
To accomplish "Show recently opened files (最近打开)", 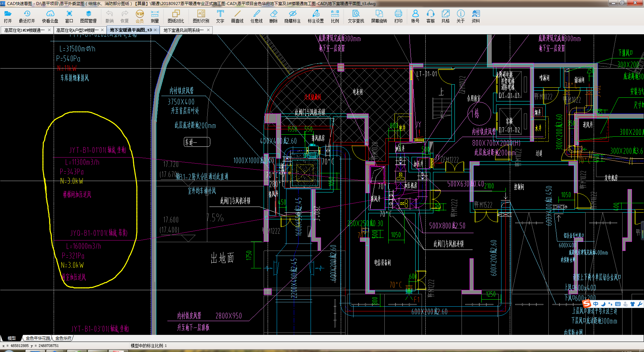I will tap(27, 16).
